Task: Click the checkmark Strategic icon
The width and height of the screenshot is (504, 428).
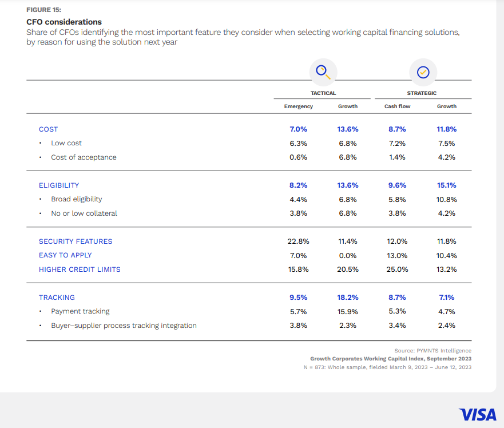Action: coord(423,72)
